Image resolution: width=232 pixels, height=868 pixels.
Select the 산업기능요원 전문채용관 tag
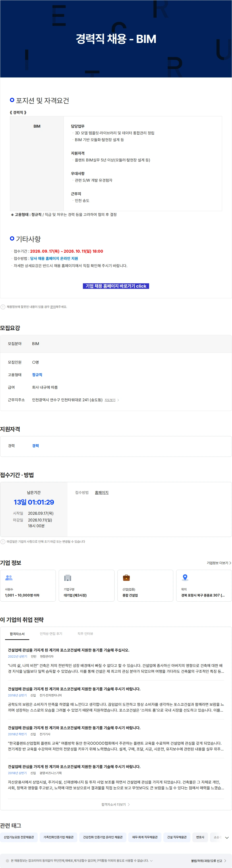point(19,837)
